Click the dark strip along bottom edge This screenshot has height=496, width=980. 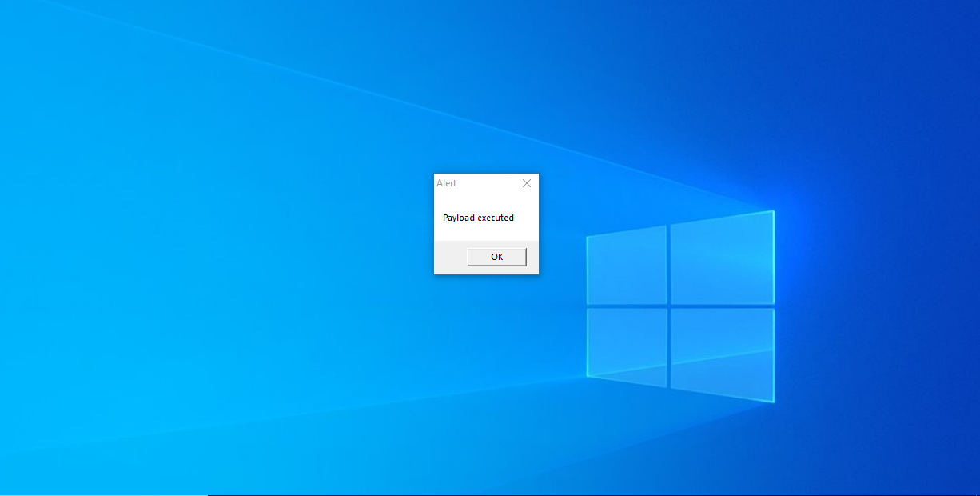click(593, 494)
